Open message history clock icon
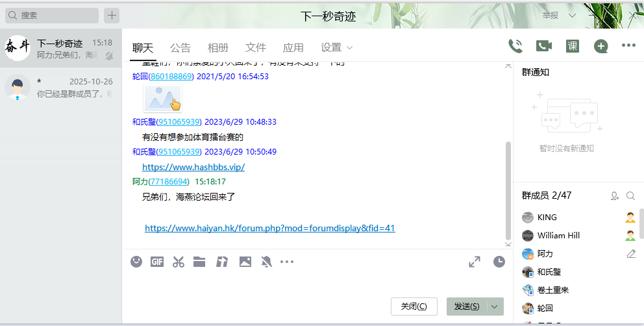644x326 pixels. (499, 262)
